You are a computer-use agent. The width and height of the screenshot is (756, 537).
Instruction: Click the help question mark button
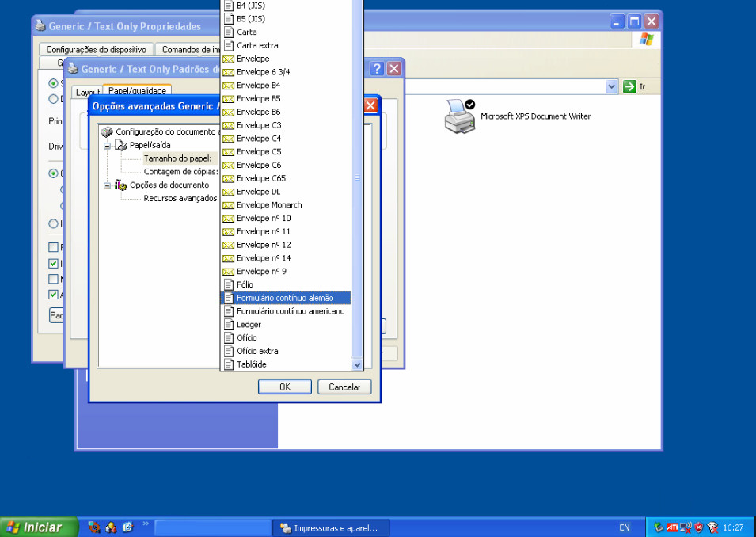(x=377, y=69)
